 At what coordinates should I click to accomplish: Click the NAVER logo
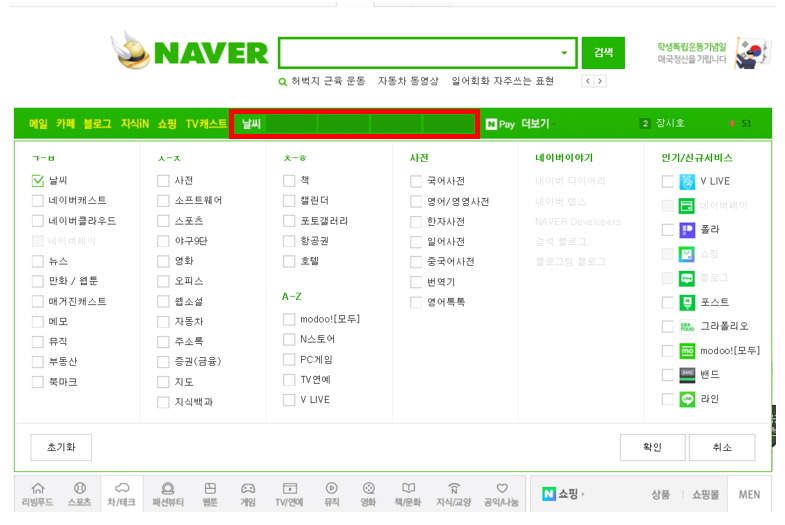pyautogui.click(x=211, y=53)
